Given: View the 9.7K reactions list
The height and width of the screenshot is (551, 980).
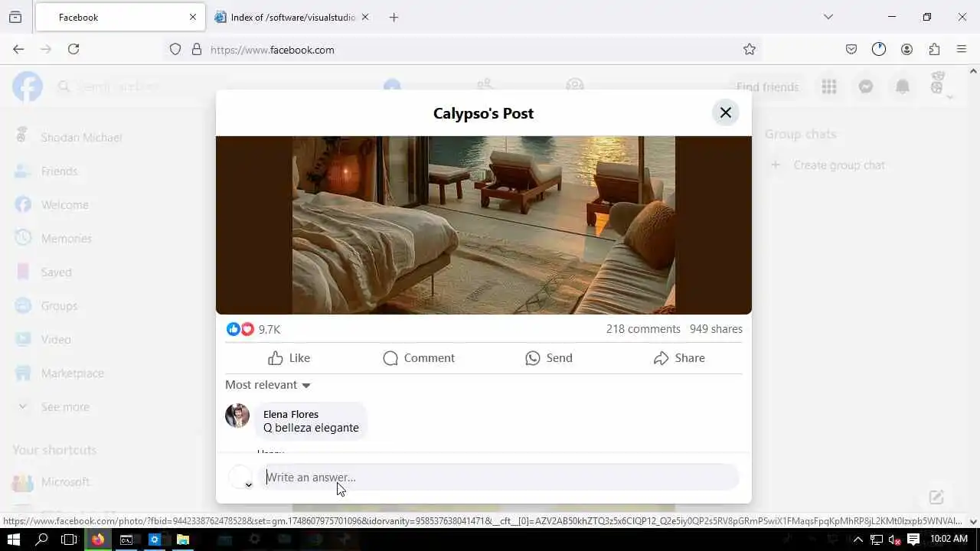Looking at the screenshot, I should [x=269, y=329].
